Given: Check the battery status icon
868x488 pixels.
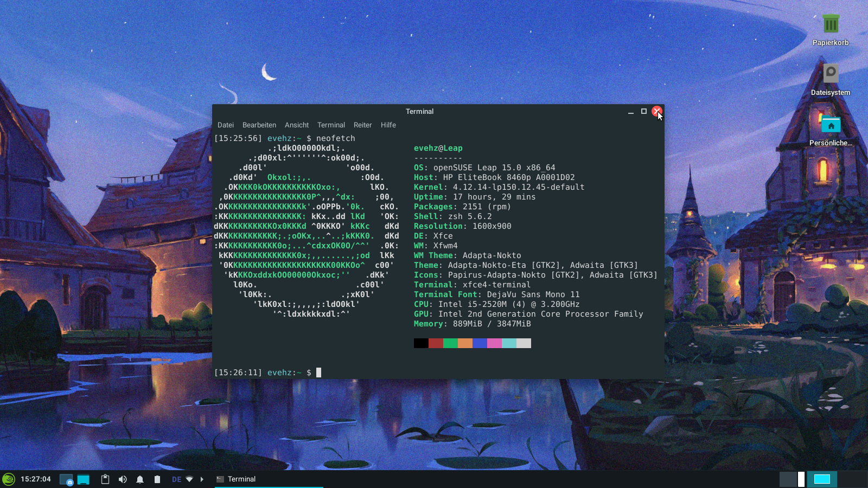Looking at the screenshot, I should 157,479.
